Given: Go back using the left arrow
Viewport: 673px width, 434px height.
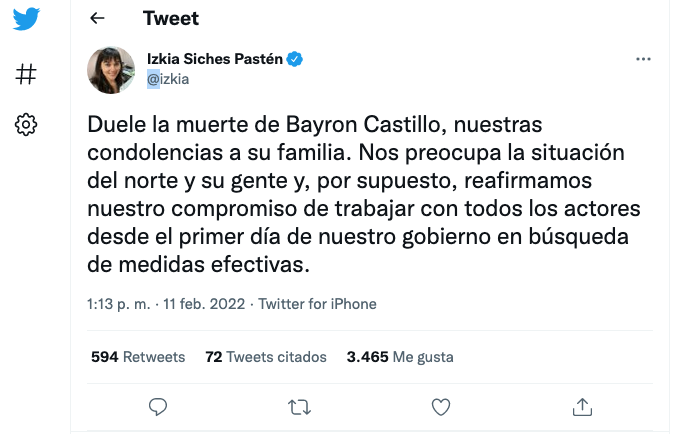Looking at the screenshot, I should pos(97,18).
